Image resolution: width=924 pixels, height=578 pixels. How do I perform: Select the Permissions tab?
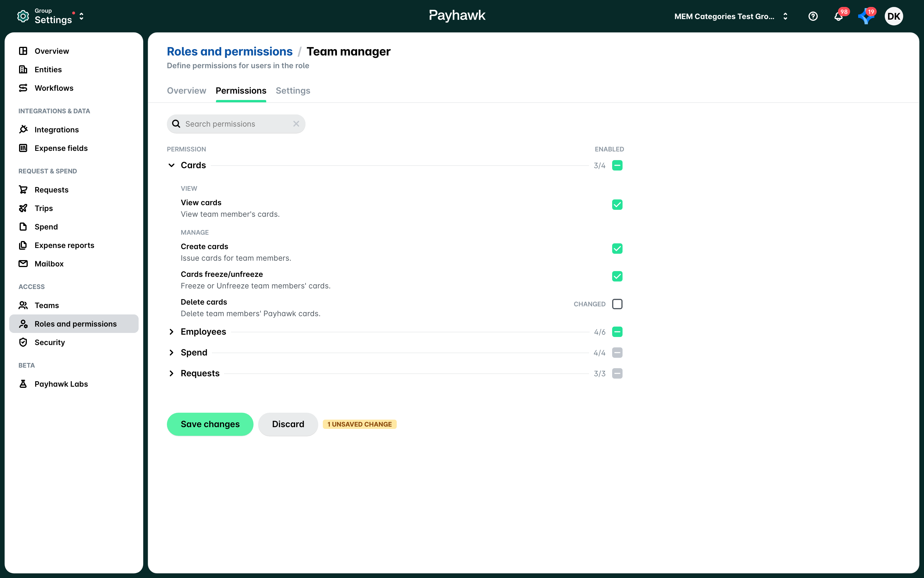pyautogui.click(x=241, y=90)
